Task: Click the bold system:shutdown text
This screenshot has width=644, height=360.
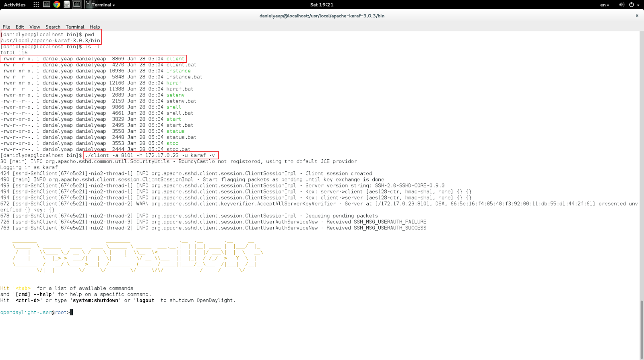Action: coord(95,300)
